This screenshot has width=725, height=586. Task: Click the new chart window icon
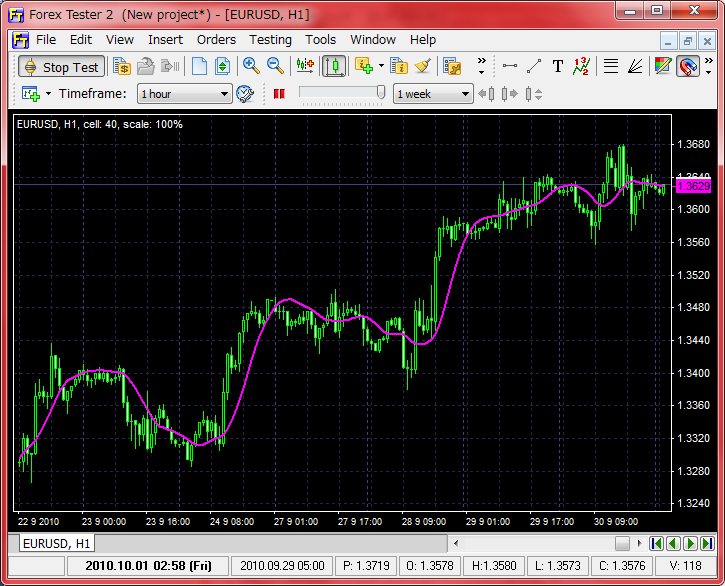[x=31, y=94]
